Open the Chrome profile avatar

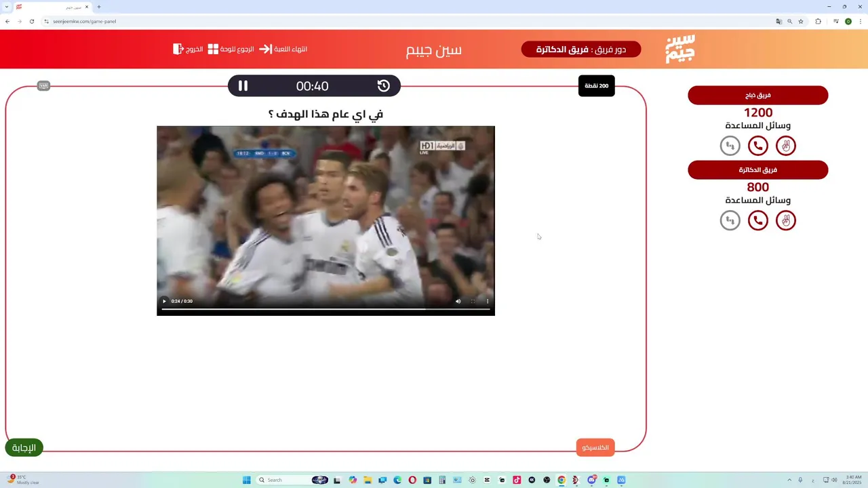pos(848,22)
